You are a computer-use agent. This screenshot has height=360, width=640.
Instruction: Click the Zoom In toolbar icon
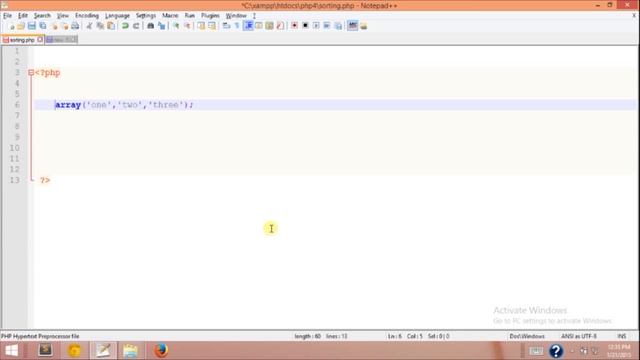coord(176,26)
